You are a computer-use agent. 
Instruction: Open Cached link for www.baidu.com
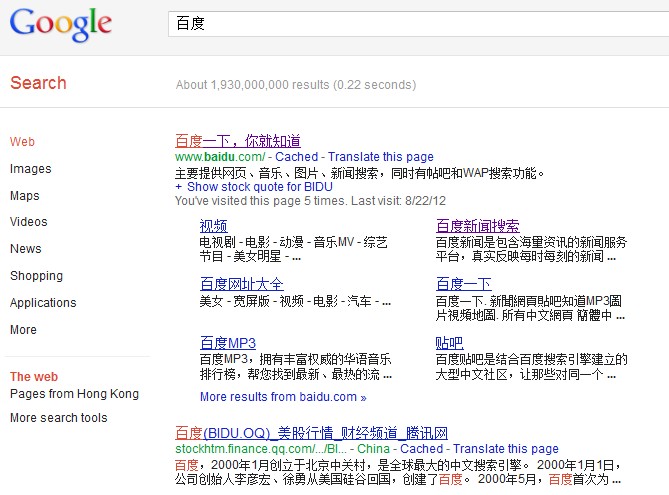[x=297, y=157]
